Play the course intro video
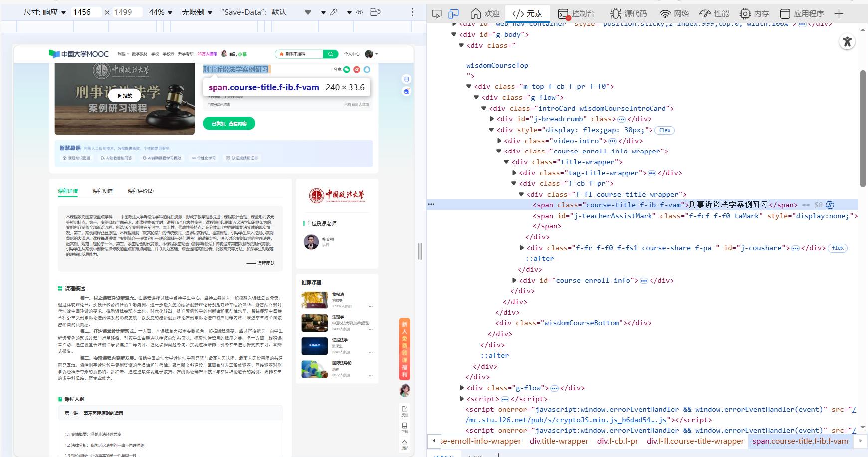 point(125,95)
